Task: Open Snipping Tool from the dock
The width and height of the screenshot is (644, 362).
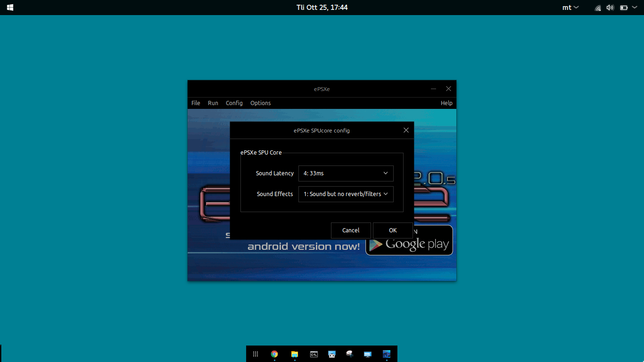Action: 349,354
